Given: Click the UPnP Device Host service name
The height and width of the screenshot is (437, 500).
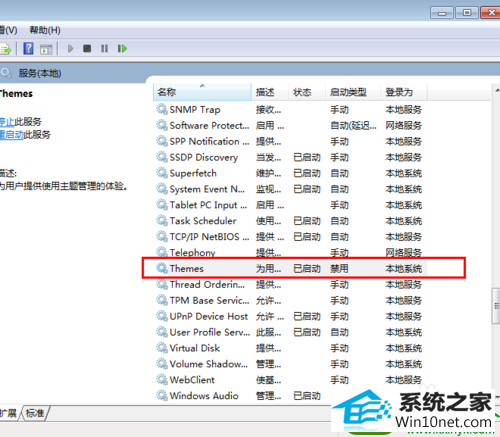Looking at the screenshot, I should [209, 316].
